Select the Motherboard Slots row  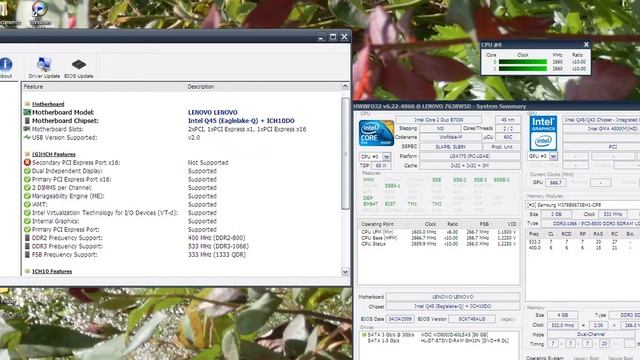click(x=182, y=129)
